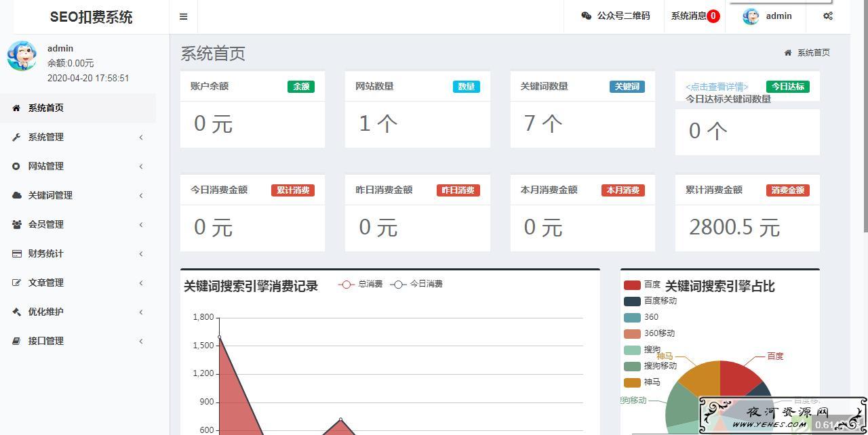868x435 pixels.
Task: Open the 财务统计 menu item
Action: 78,253
